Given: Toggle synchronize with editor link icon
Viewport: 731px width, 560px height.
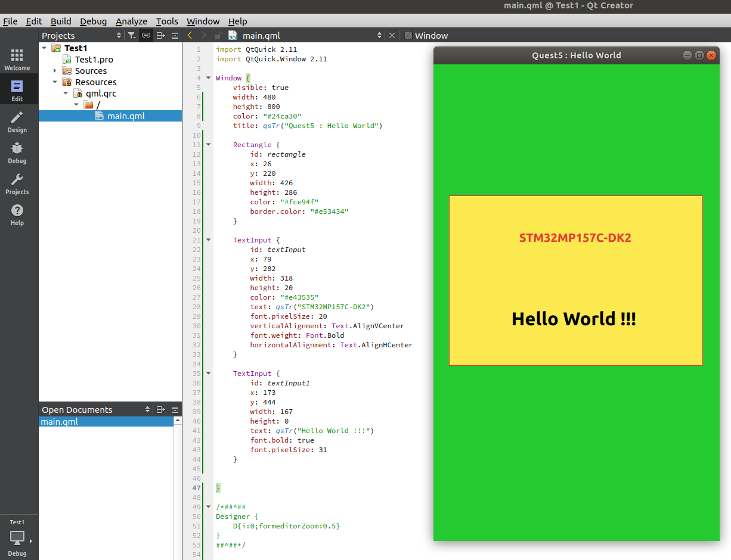Looking at the screenshot, I should (146, 36).
